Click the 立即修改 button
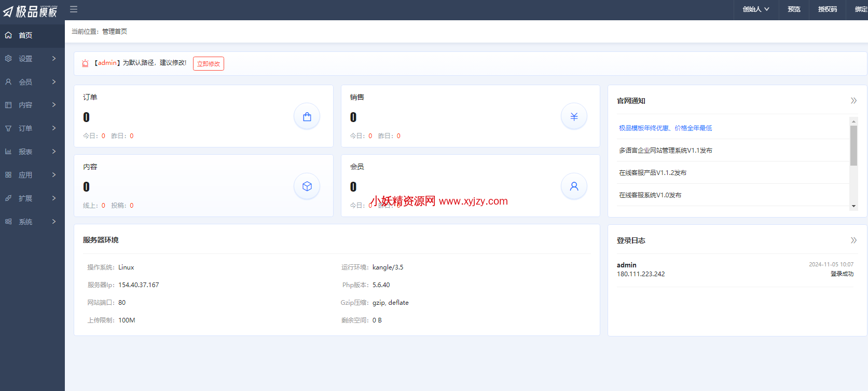868x391 pixels. [x=209, y=64]
